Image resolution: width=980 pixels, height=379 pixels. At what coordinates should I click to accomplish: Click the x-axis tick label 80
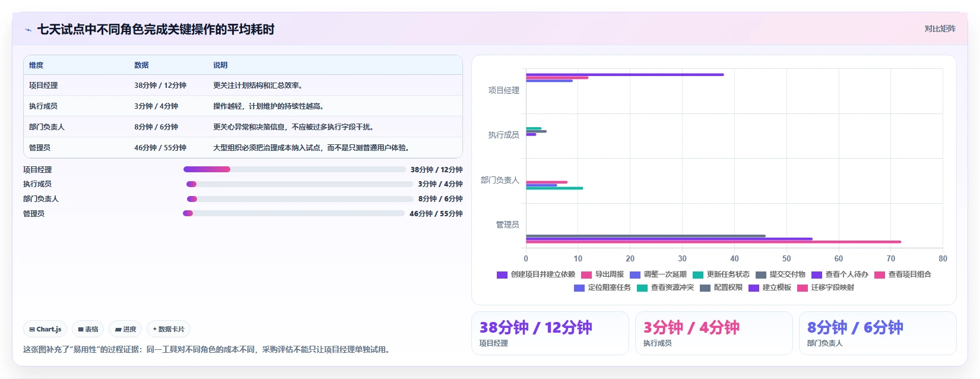(943, 258)
